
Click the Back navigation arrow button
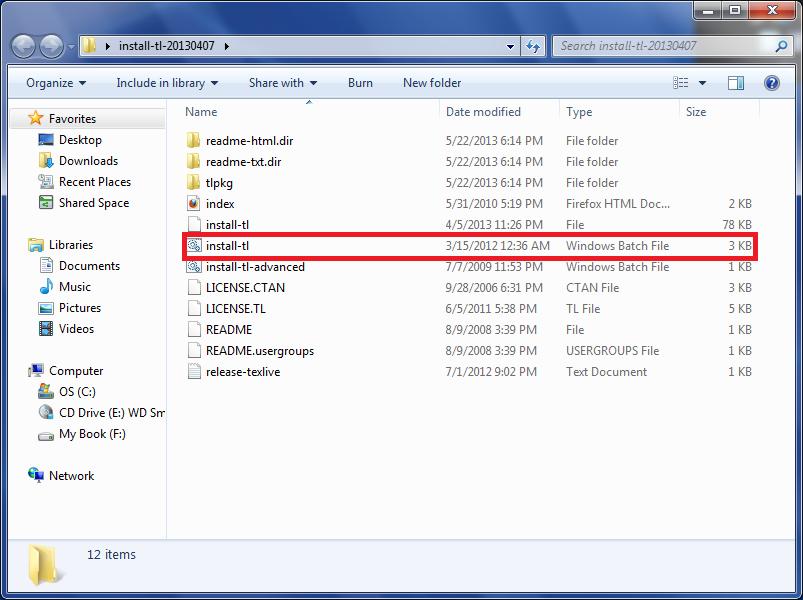(24, 47)
